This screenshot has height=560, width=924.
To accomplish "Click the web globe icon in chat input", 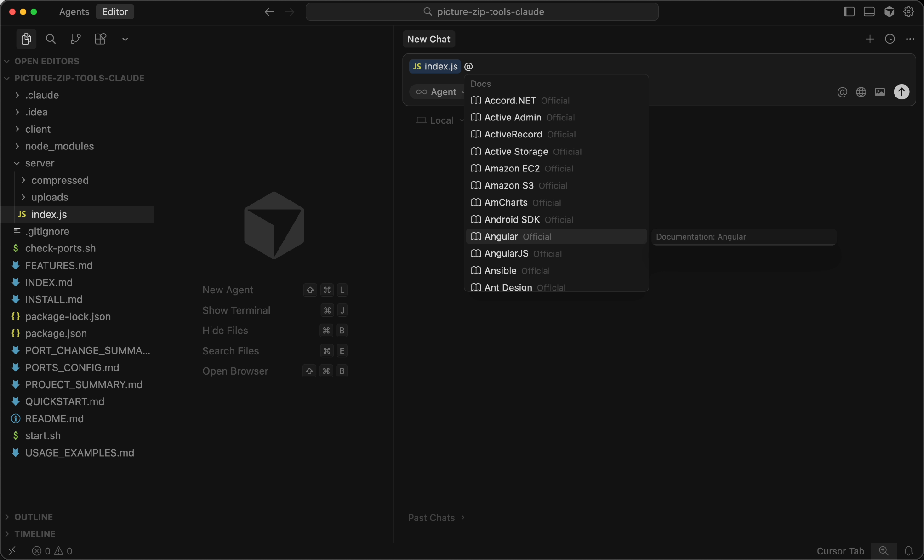I will pos(861,92).
